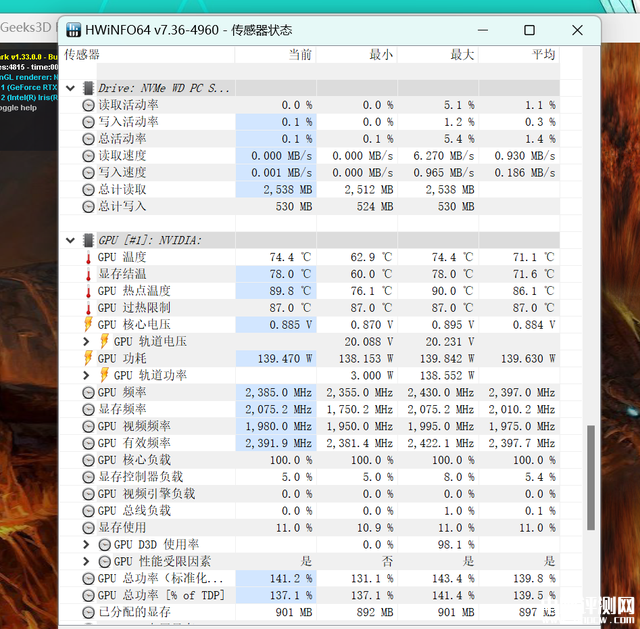The width and height of the screenshot is (640, 629).
Task: Click the lightning icon beside GPU 轨道电压
Action: [104, 341]
